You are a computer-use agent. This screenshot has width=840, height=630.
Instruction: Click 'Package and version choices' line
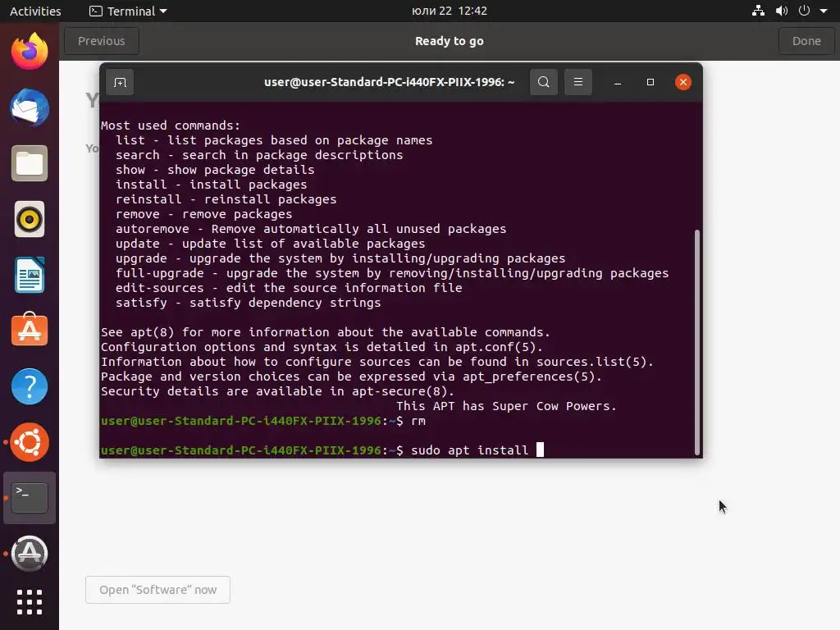point(351,377)
